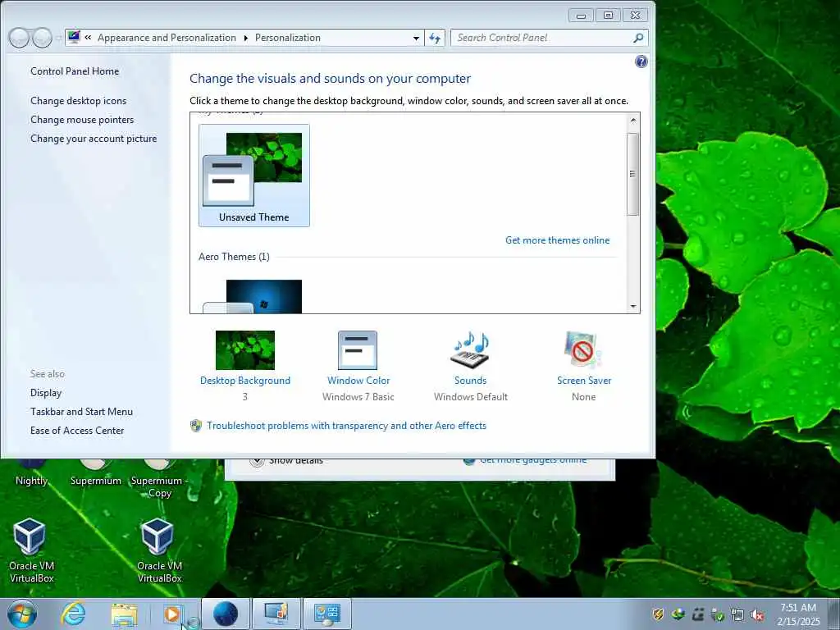The width and height of the screenshot is (840, 630).
Task: Click the refresh button beside the address bar
Action: pos(435,38)
